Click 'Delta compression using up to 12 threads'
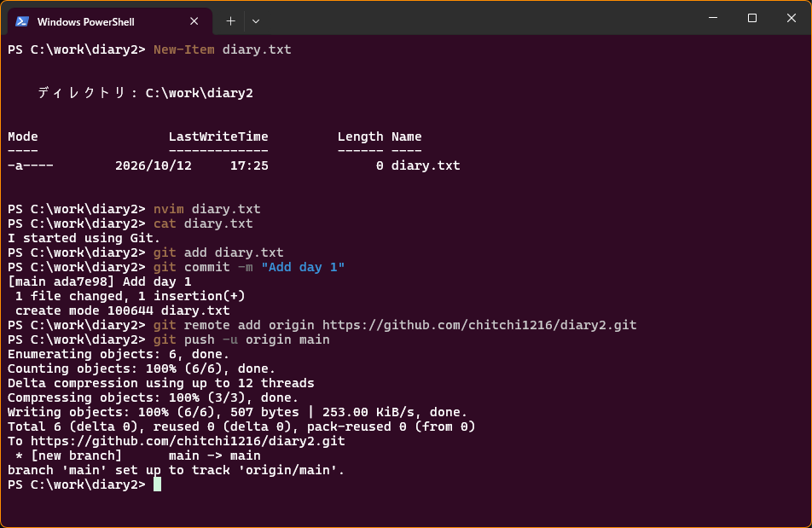The image size is (812, 528). point(160,383)
